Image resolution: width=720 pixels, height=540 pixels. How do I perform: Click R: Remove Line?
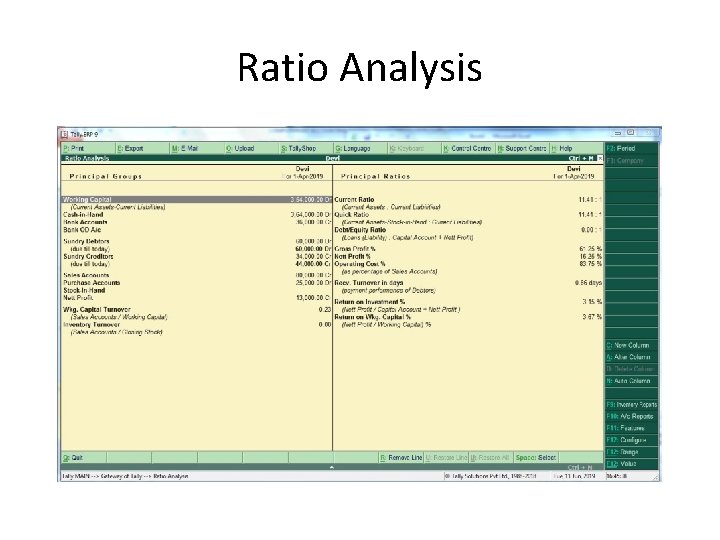[401, 458]
